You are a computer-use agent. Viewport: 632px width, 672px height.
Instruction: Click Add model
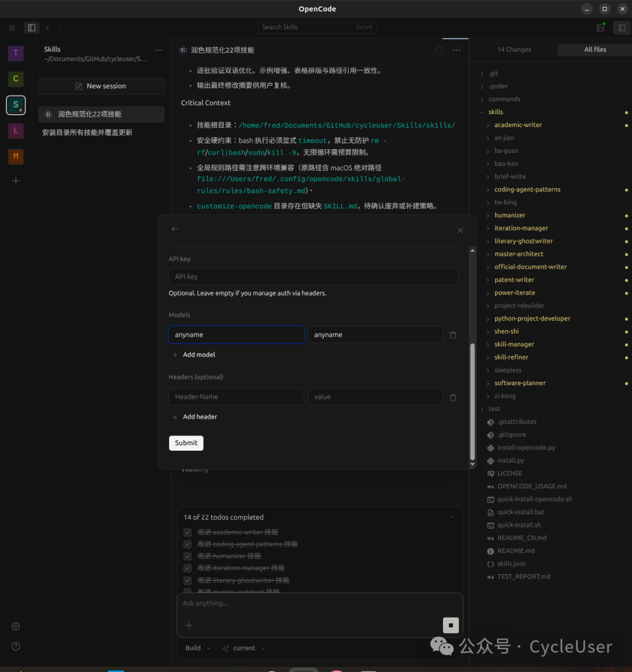click(x=194, y=355)
